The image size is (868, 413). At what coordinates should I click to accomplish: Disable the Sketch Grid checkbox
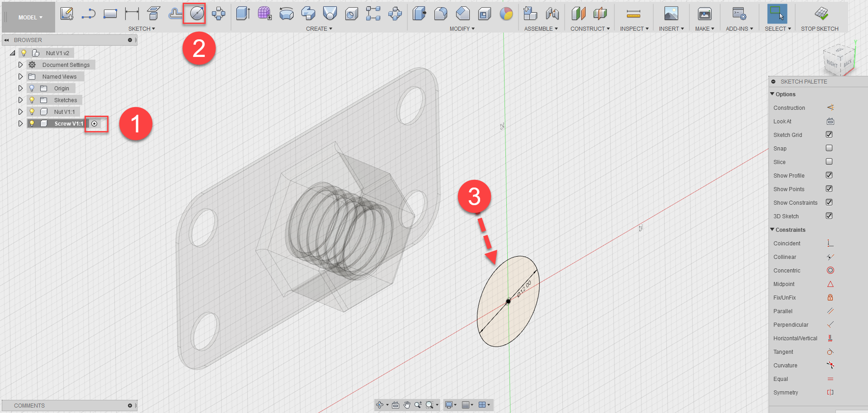pos(829,135)
